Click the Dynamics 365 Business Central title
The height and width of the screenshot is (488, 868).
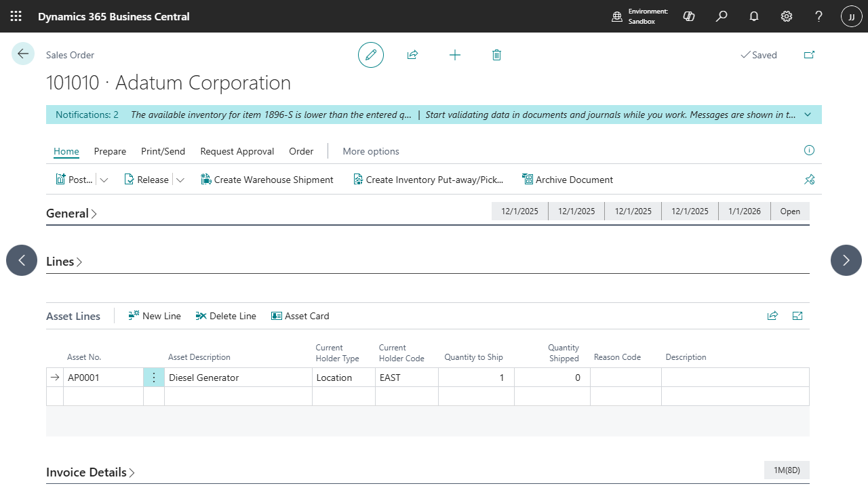click(x=114, y=16)
